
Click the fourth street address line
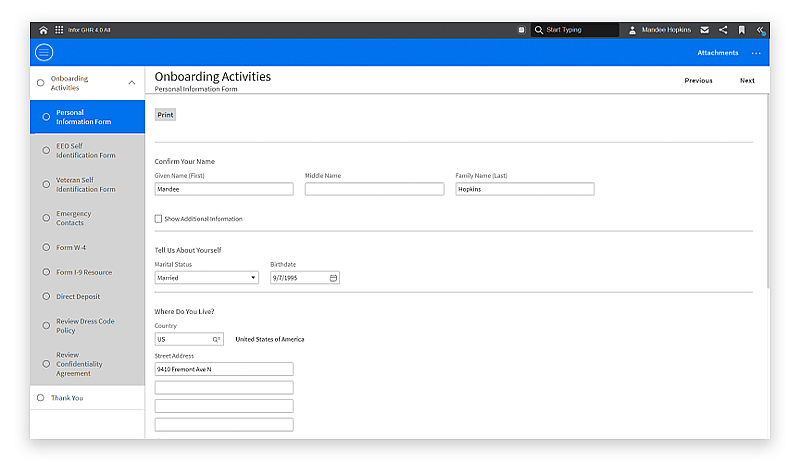[x=224, y=425]
